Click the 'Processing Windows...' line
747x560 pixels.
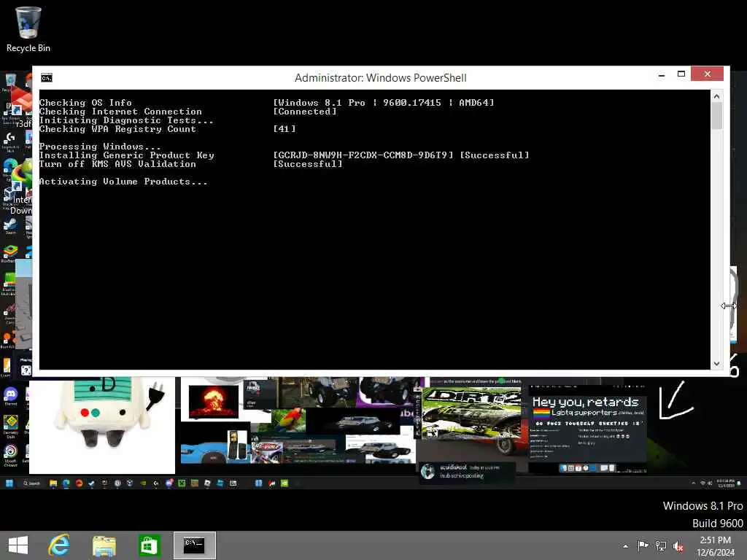click(100, 146)
